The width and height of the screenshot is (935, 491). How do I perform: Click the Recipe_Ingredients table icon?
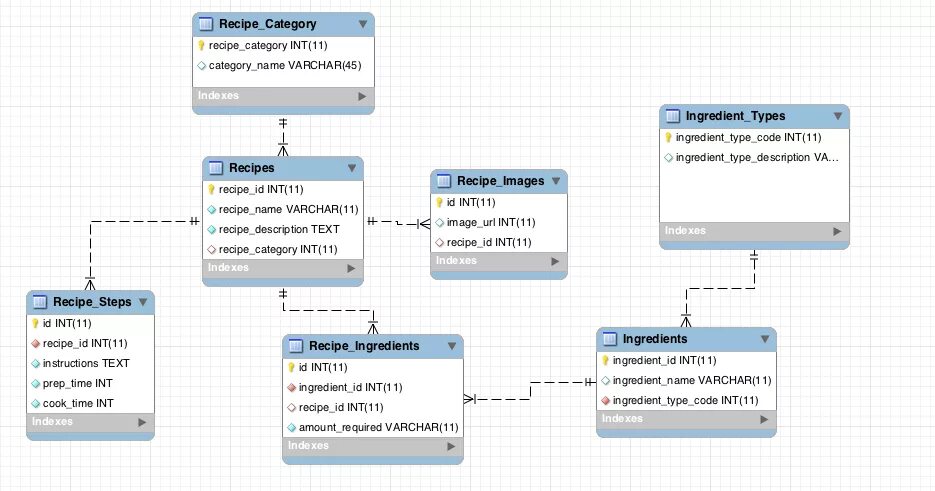[296, 346]
